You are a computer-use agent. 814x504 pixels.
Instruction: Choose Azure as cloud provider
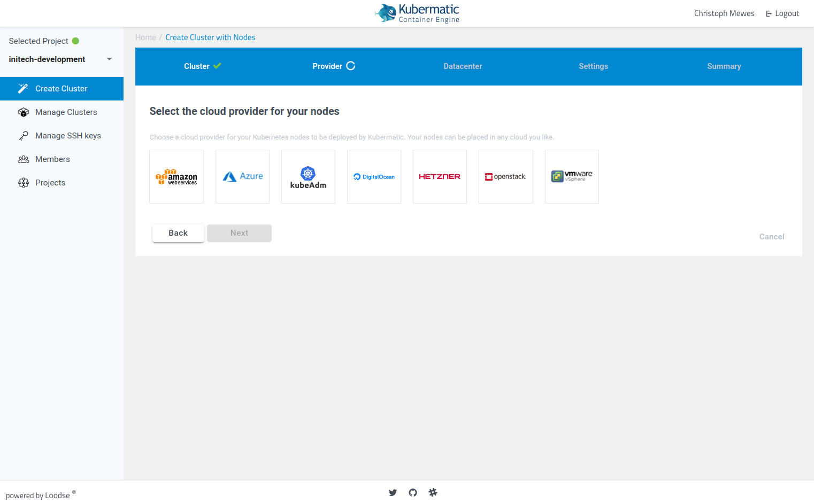[242, 176]
